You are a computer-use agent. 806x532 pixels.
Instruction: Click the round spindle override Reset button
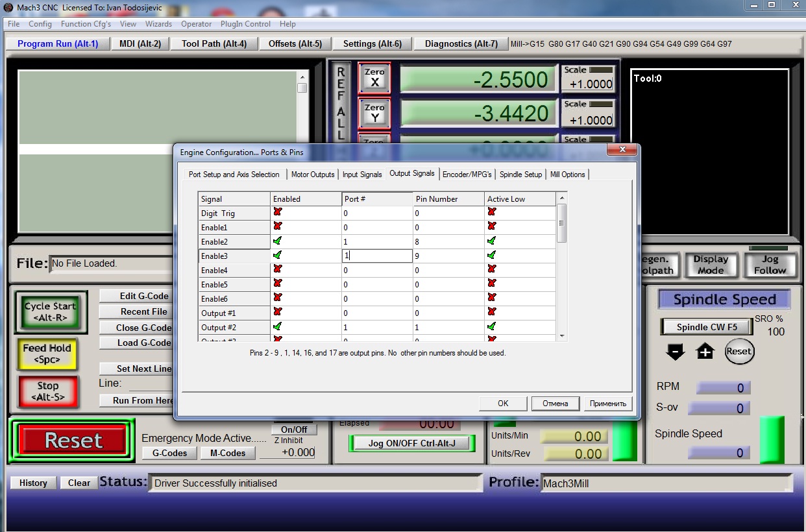tap(739, 351)
